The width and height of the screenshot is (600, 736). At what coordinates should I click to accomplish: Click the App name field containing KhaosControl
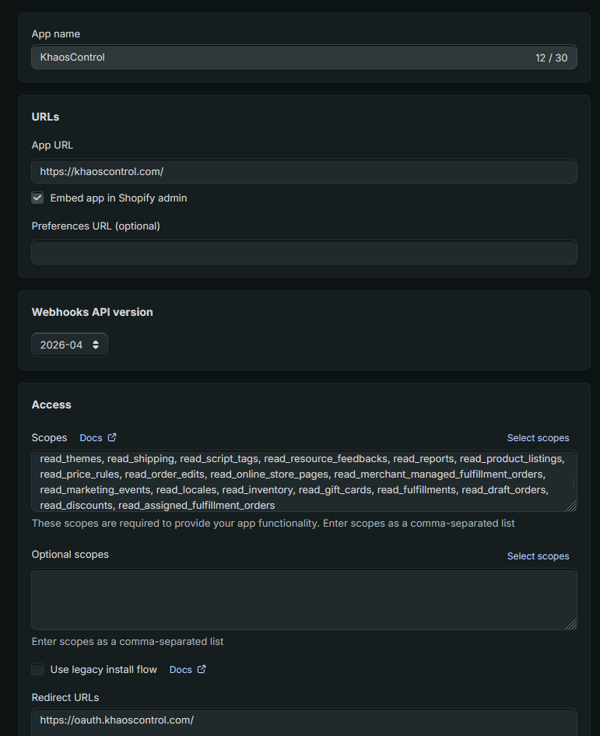click(x=304, y=57)
